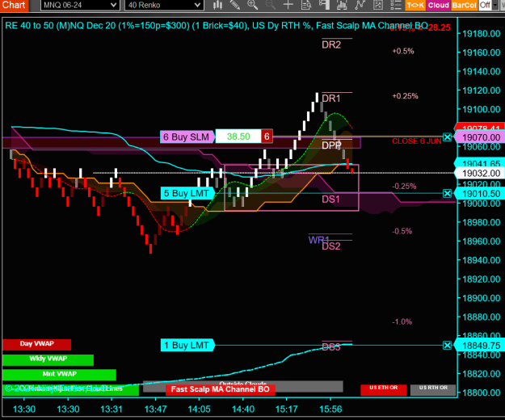Toggle the Cloud toolbar button

point(438,5)
